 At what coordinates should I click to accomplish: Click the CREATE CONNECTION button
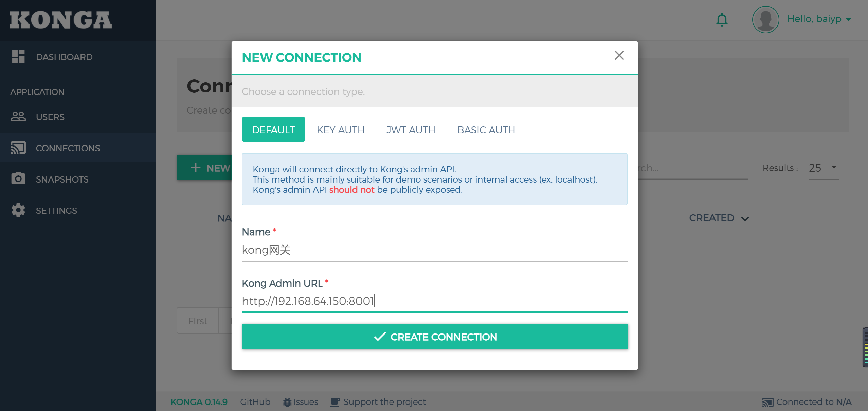pyautogui.click(x=435, y=336)
